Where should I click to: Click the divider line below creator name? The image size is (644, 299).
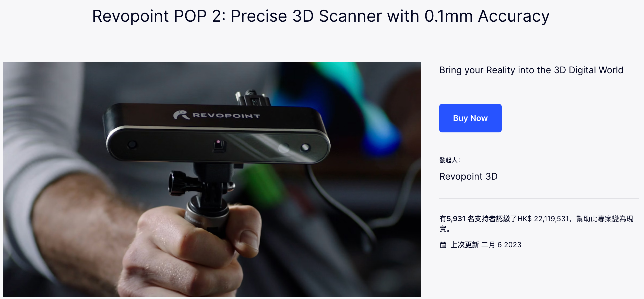(x=539, y=198)
